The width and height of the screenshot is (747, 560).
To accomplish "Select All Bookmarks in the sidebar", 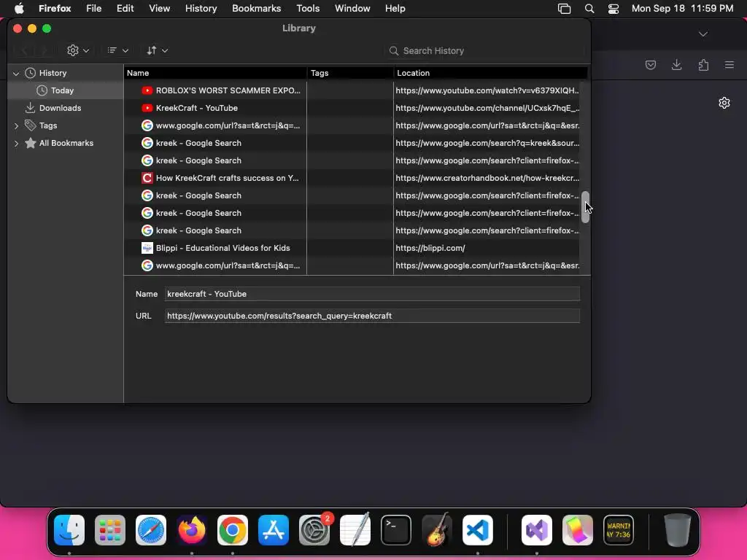I will [x=66, y=144].
